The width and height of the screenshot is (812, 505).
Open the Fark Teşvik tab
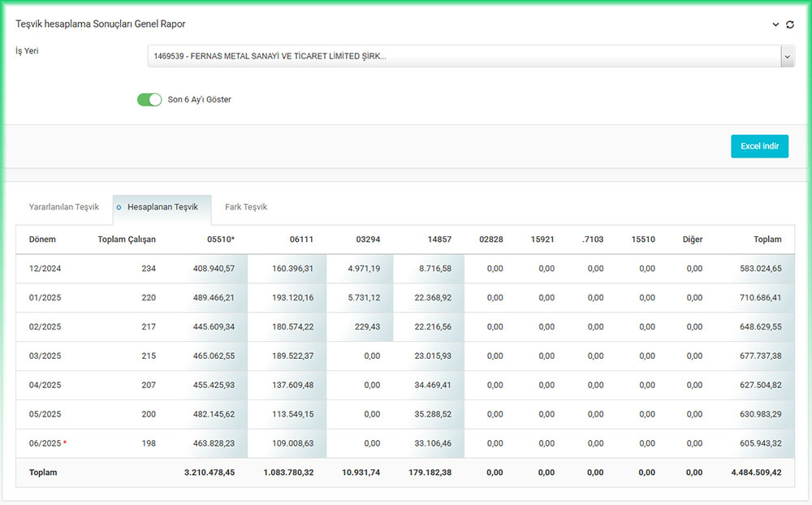[x=246, y=207]
